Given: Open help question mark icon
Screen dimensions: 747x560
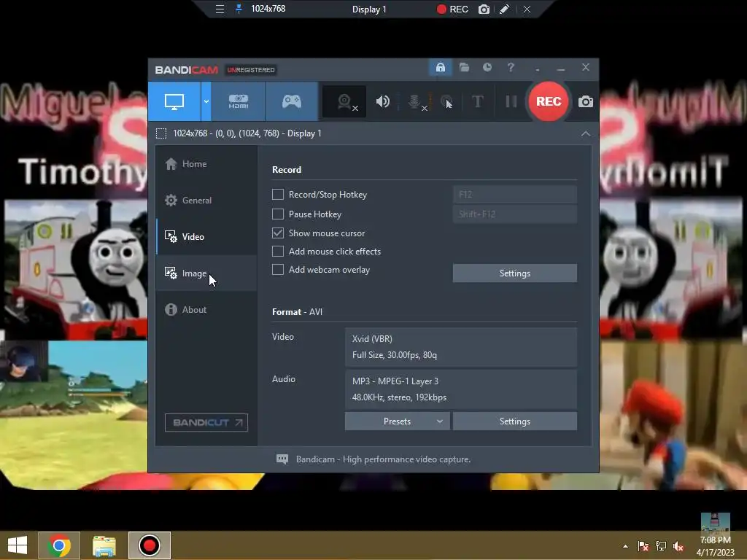Looking at the screenshot, I should click(x=511, y=68).
